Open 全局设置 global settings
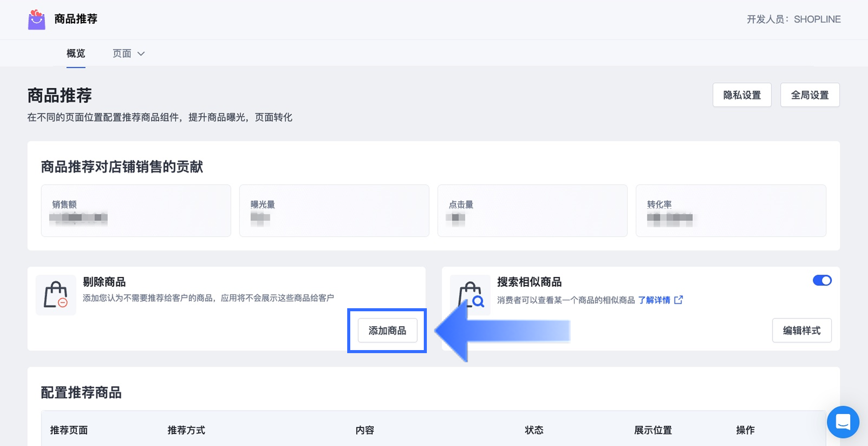This screenshot has width=868, height=446. coord(810,95)
